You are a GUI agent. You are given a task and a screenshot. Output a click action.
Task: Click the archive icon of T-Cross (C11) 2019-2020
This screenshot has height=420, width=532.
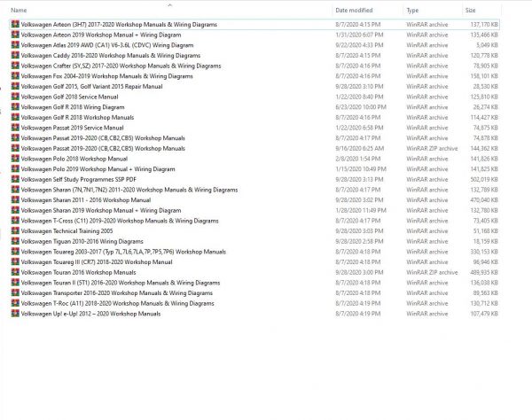(x=15, y=221)
